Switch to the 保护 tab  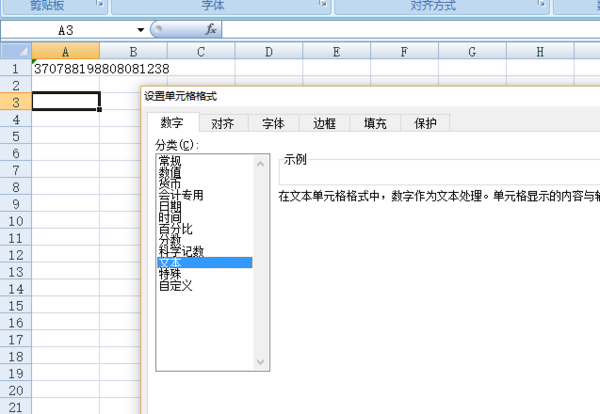point(425,123)
